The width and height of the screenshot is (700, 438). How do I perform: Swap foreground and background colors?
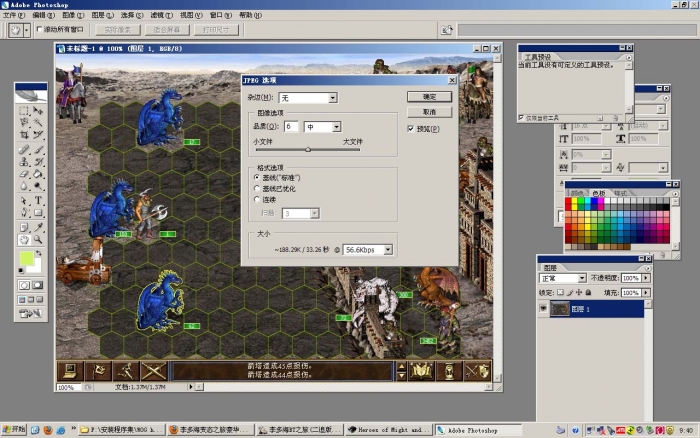(x=39, y=253)
